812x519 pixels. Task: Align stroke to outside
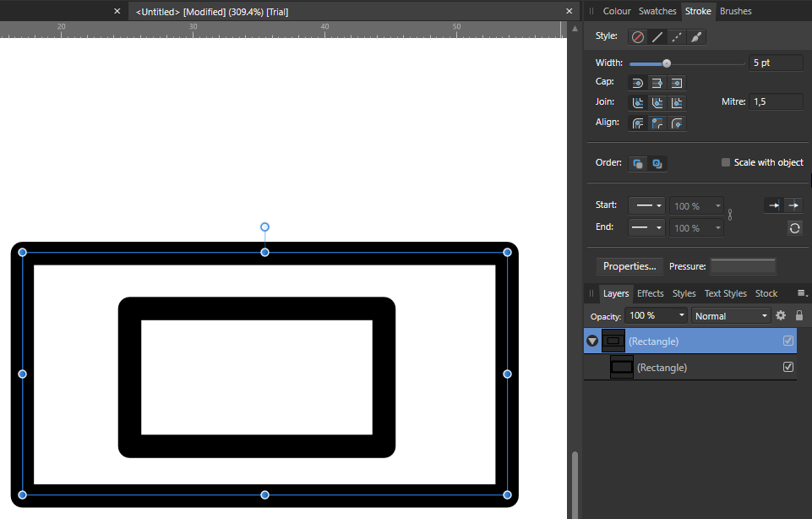click(676, 123)
